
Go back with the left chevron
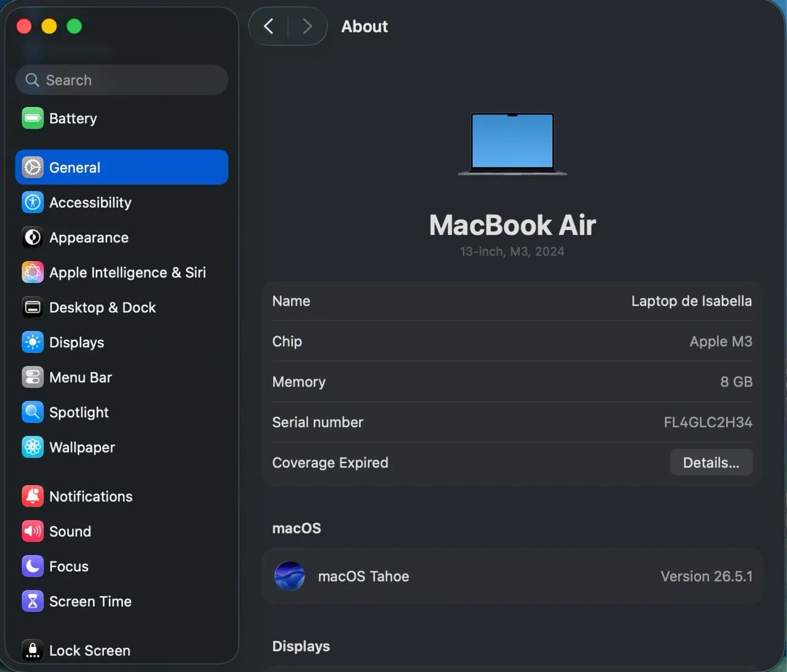[x=268, y=26]
